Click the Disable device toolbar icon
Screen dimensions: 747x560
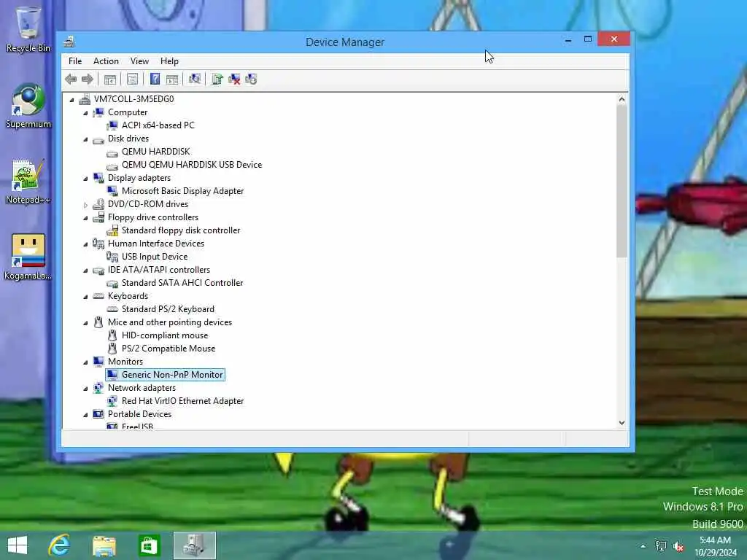coord(251,79)
